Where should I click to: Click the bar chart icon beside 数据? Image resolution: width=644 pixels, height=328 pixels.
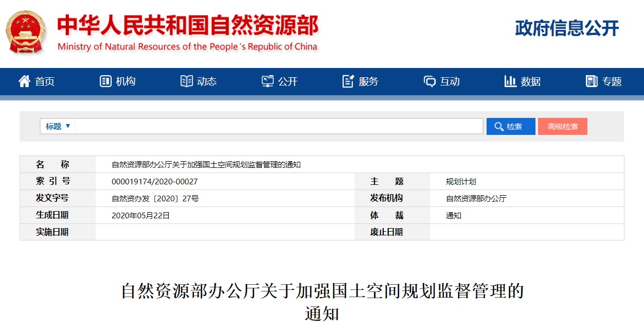[x=510, y=81]
